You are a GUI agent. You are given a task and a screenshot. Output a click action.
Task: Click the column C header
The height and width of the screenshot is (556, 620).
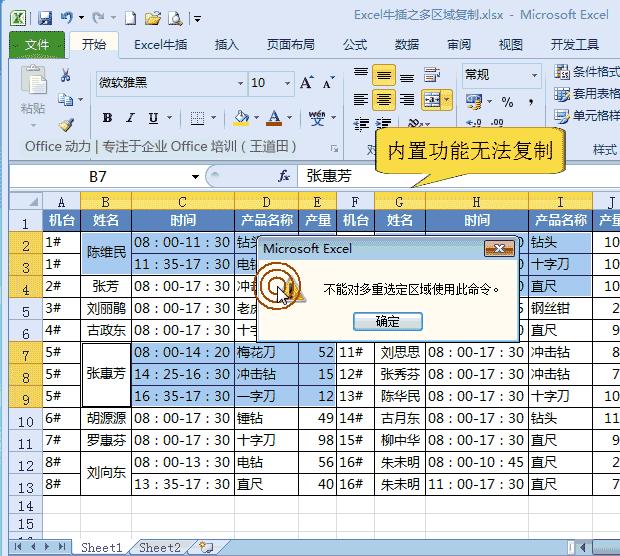[183, 202]
